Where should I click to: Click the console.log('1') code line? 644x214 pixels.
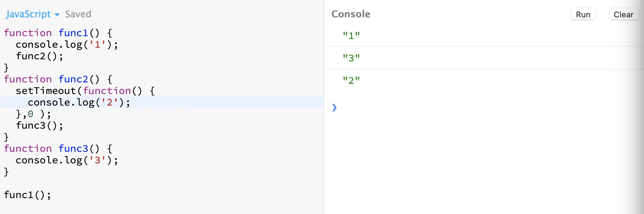tap(67, 44)
